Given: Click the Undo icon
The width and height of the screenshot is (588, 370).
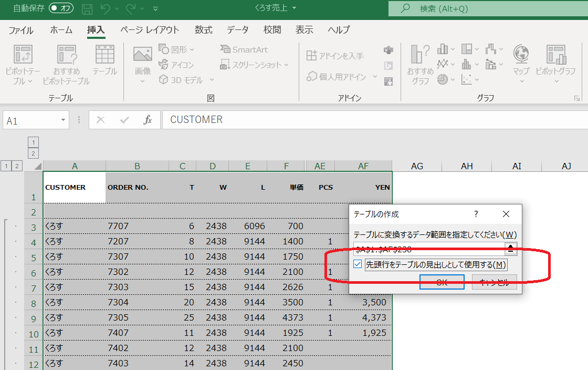Looking at the screenshot, I should pyautogui.click(x=106, y=8).
